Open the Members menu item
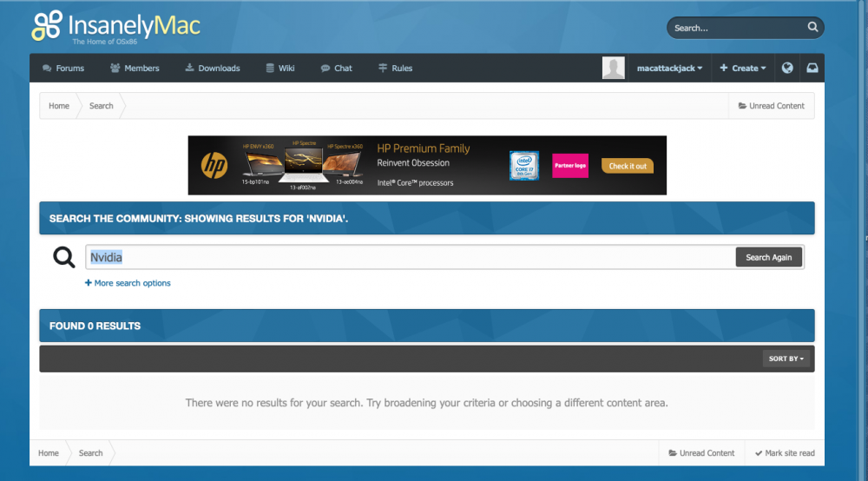 click(x=135, y=68)
